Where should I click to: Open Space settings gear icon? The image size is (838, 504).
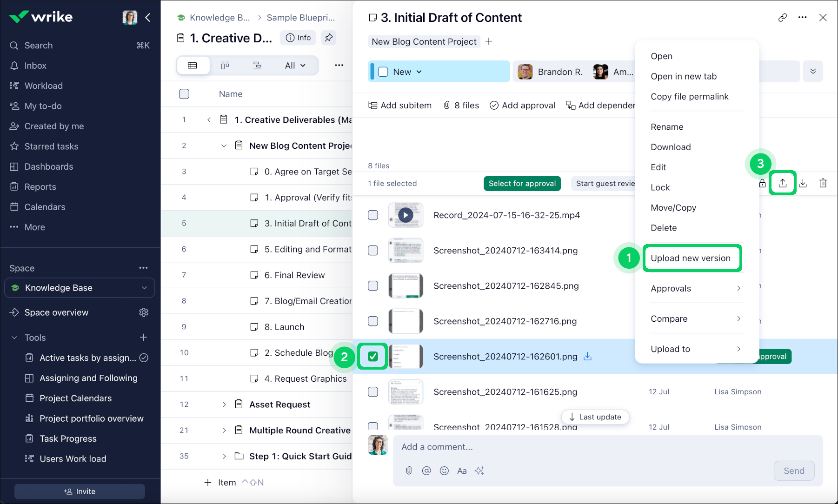click(144, 312)
